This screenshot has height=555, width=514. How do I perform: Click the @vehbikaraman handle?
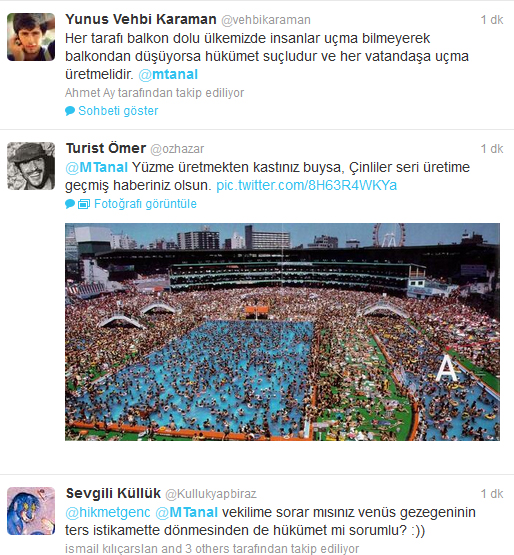pyautogui.click(x=266, y=20)
